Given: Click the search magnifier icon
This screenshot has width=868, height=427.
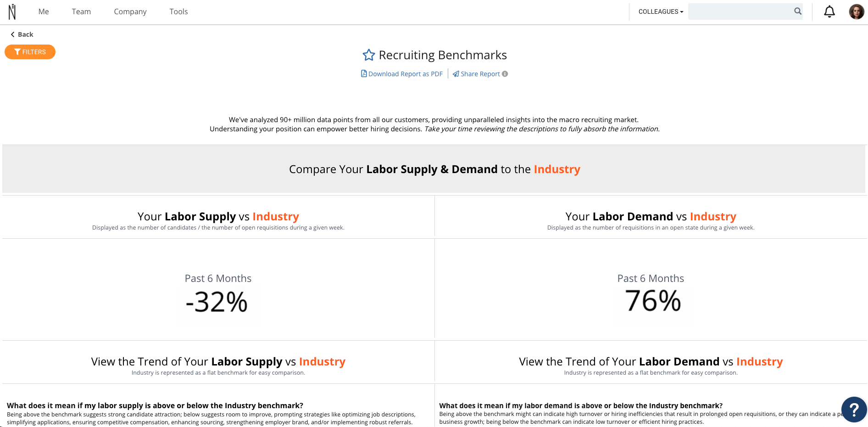Looking at the screenshot, I should coord(798,11).
